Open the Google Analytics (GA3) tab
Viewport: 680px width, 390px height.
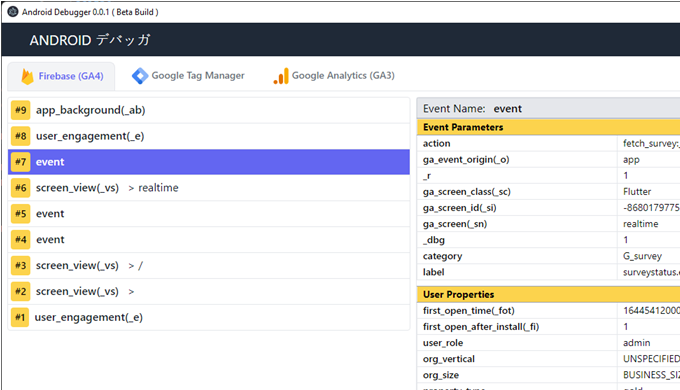(x=334, y=76)
